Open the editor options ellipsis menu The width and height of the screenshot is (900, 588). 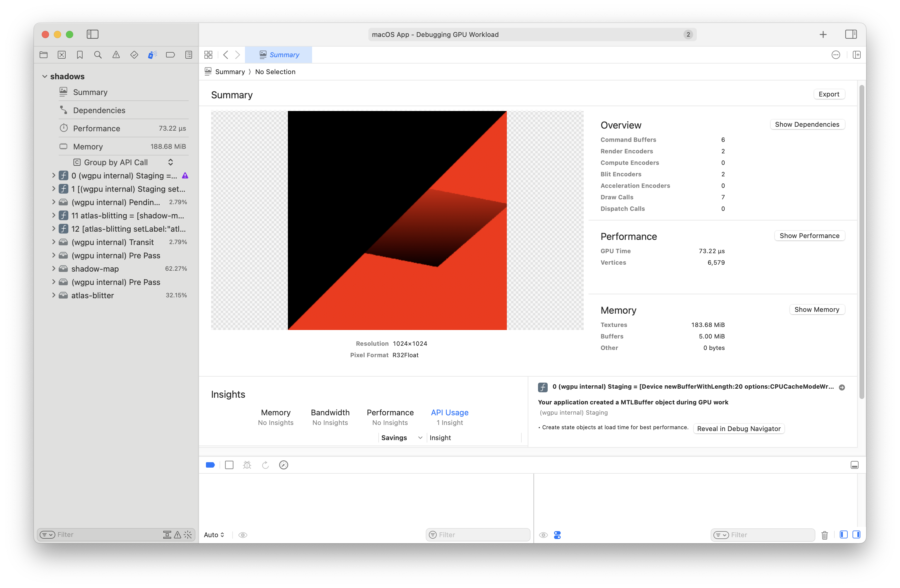(836, 55)
